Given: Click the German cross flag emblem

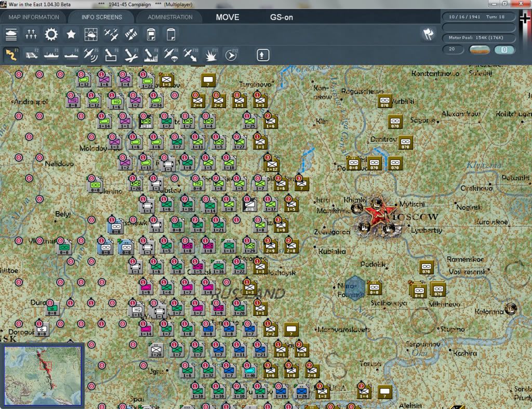Looking at the screenshot, I should click(525, 18).
